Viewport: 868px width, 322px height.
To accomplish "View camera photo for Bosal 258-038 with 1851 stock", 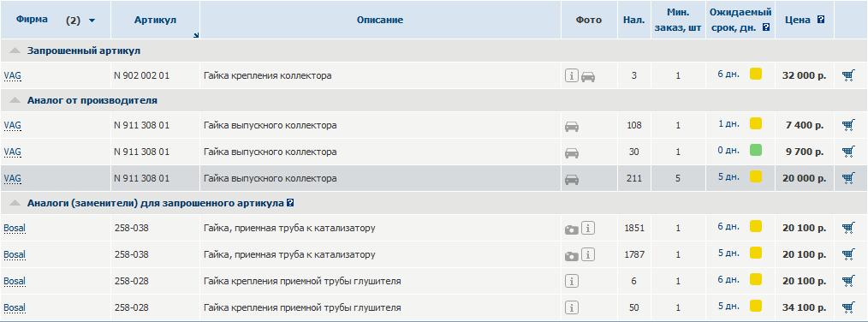I will click(x=571, y=229).
